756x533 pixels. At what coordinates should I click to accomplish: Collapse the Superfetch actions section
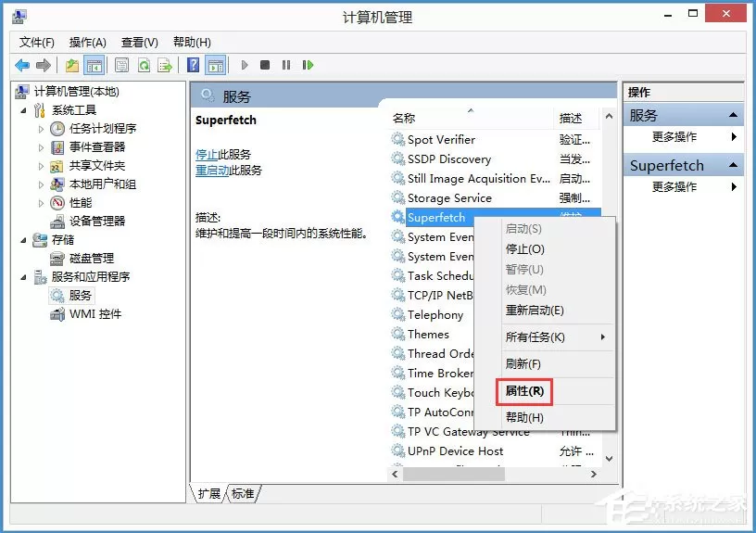(x=734, y=165)
